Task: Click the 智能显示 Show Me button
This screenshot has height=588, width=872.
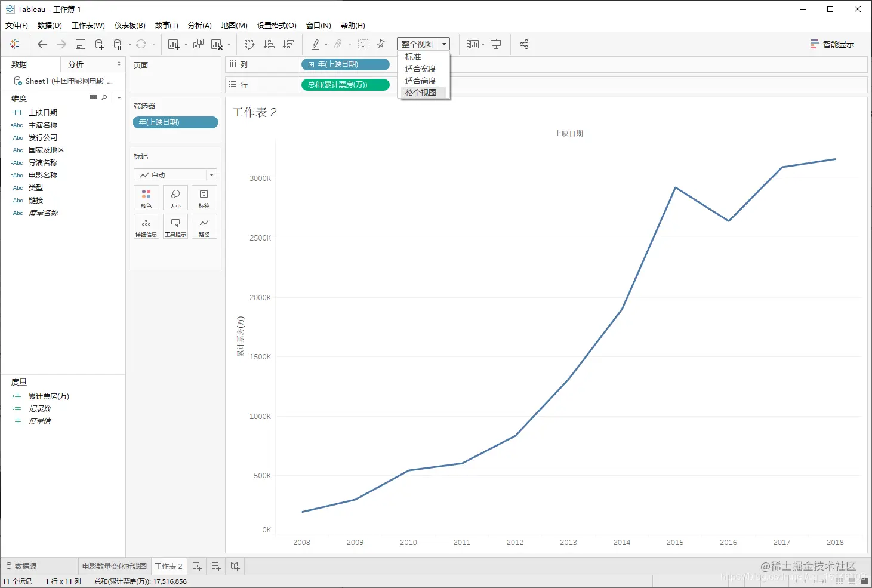Action: [x=832, y=44]
